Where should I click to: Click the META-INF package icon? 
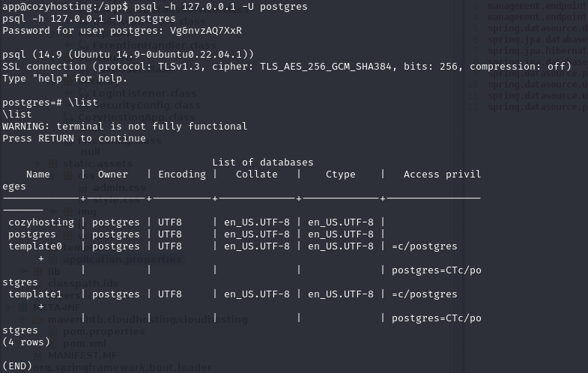pyautogui.click(x=22, y=307)
